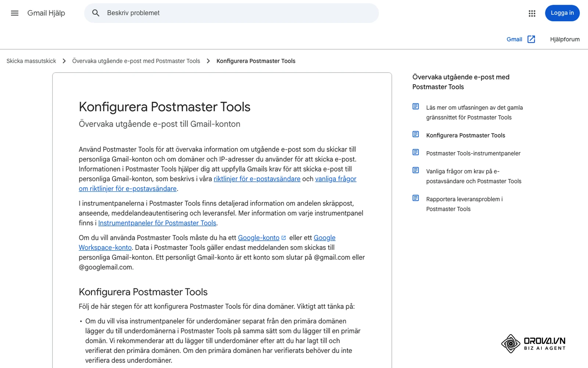Click the second 'Konfigurera Postmaster Tools' section heading
588x368 pixels.
[x=143, y=292]
